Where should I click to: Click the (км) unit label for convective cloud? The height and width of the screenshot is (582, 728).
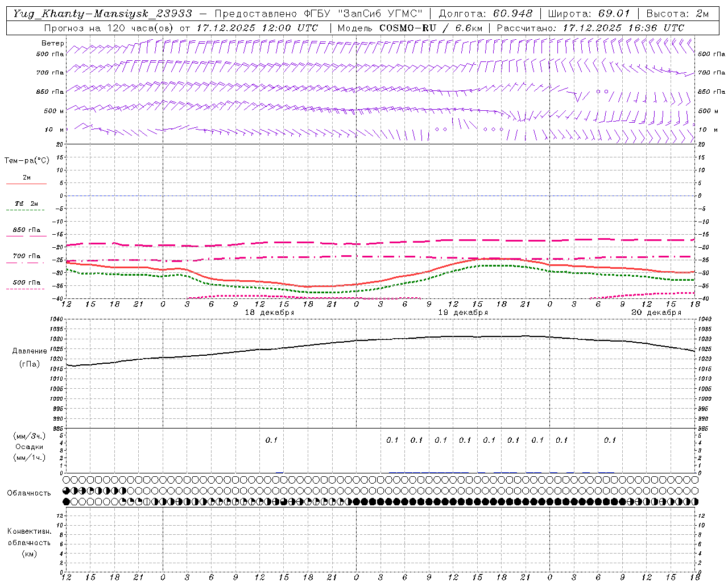[x=30, y=554]
